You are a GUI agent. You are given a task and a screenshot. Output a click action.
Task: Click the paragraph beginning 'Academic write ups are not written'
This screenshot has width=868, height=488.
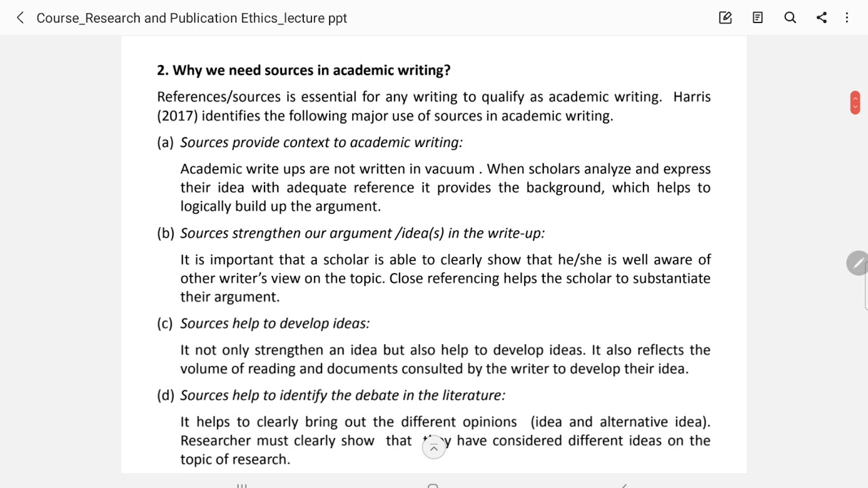[x=445, y=188]
